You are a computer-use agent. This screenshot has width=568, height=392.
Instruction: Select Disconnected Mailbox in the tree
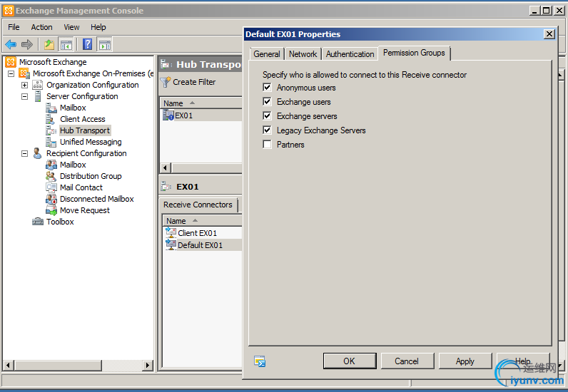(97, 199)
